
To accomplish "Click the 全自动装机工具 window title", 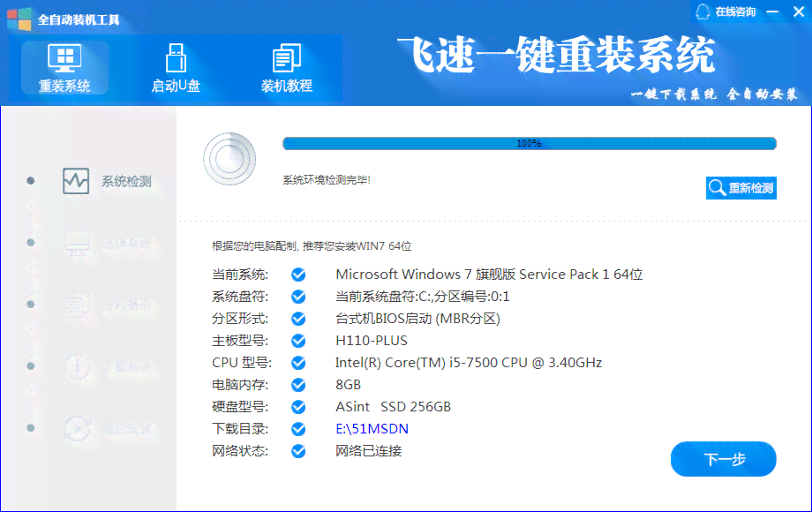I will click(79, 19).
